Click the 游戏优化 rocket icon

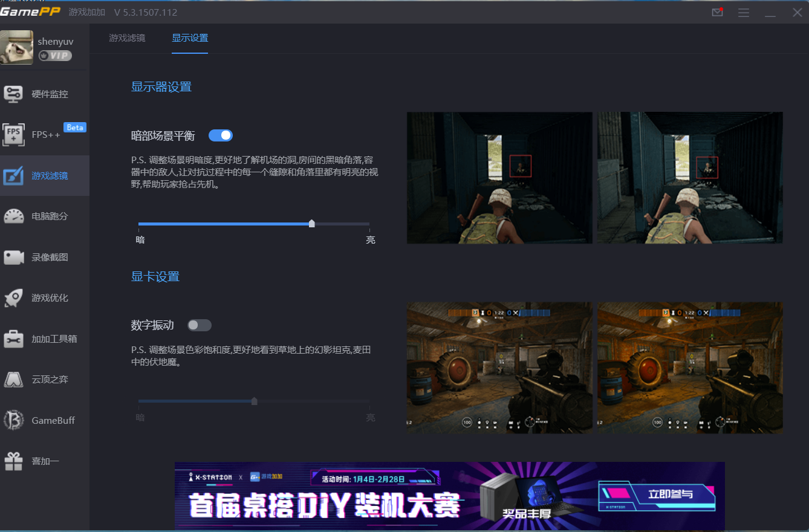13,298
